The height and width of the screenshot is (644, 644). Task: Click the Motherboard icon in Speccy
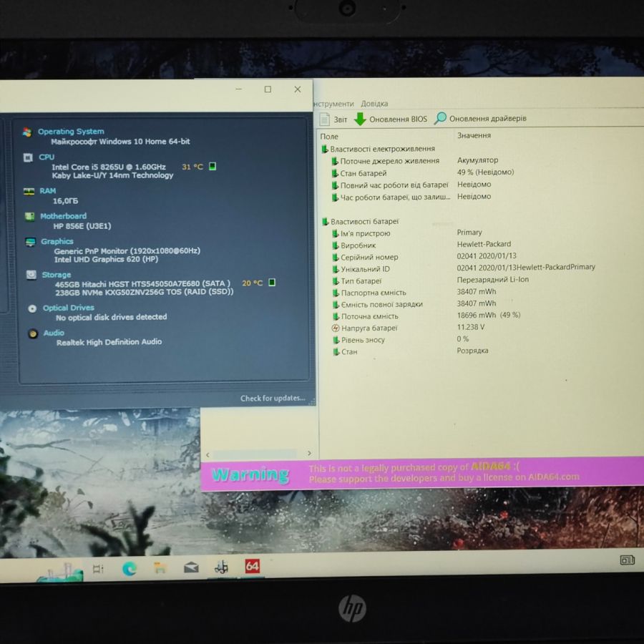click(x=29, y=216)
